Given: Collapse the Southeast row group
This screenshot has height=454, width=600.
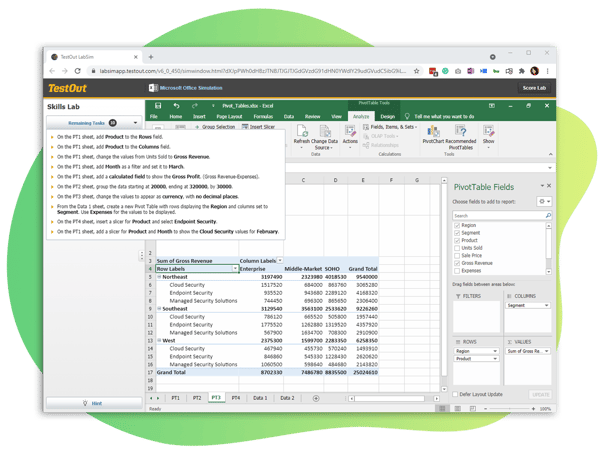Looking at the screenshot, I should pyautogui.click(x=159, y=309).
